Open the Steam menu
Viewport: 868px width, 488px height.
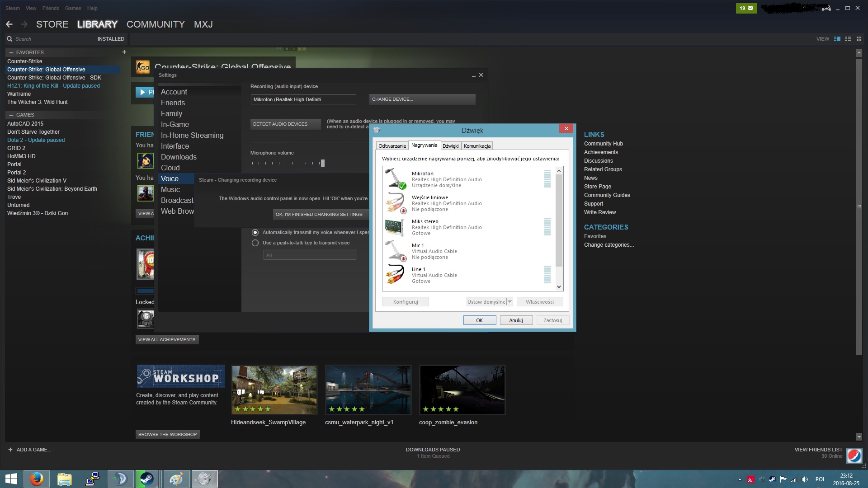point(13,8)
